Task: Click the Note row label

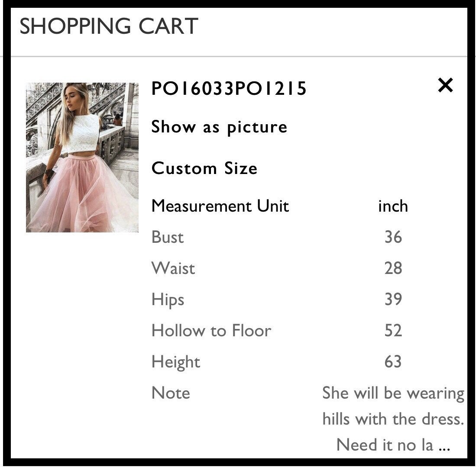Action: (x=171, y=393)
